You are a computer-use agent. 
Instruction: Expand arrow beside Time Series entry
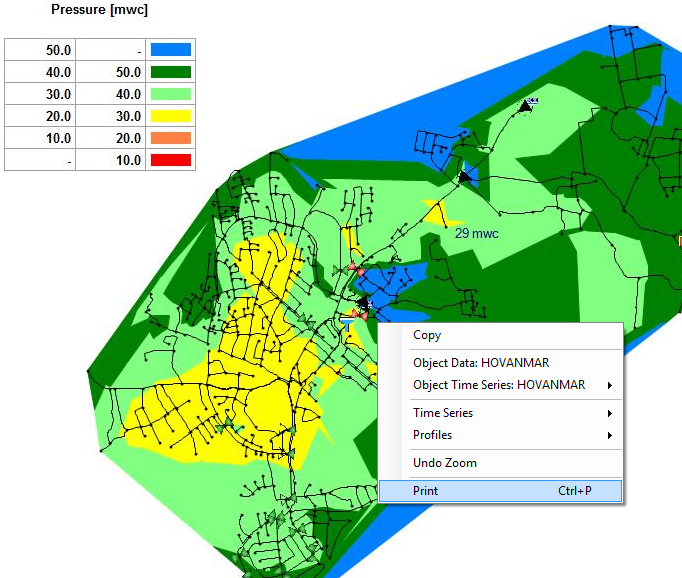point(610,414)
